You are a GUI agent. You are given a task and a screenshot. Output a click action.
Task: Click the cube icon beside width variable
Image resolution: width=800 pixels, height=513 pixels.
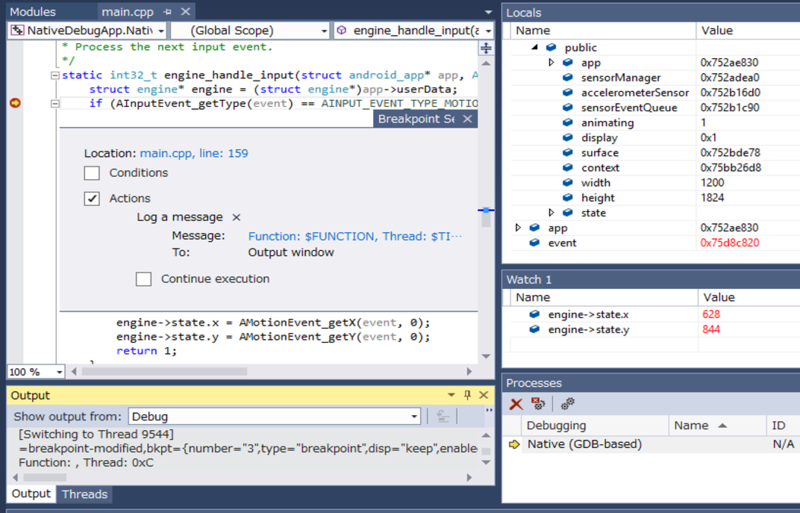[x=567, y=183]
